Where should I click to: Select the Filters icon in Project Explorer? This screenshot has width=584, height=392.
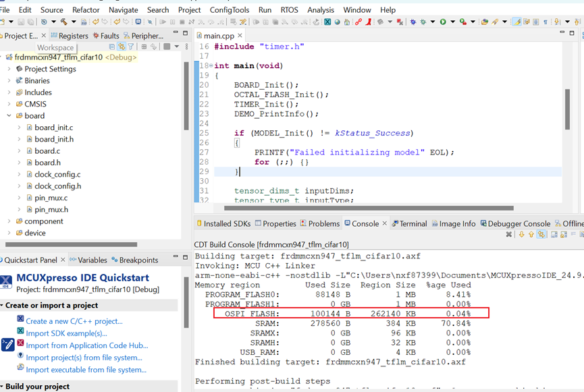130,47
